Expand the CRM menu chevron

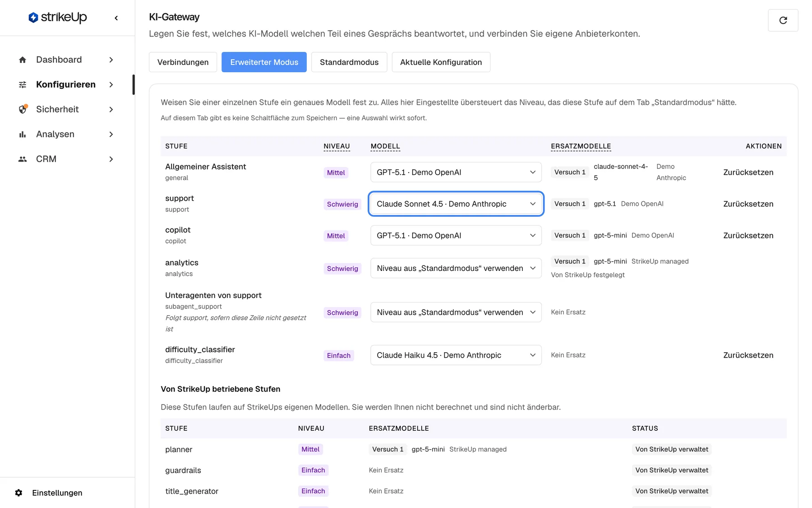tap(111, 159)
